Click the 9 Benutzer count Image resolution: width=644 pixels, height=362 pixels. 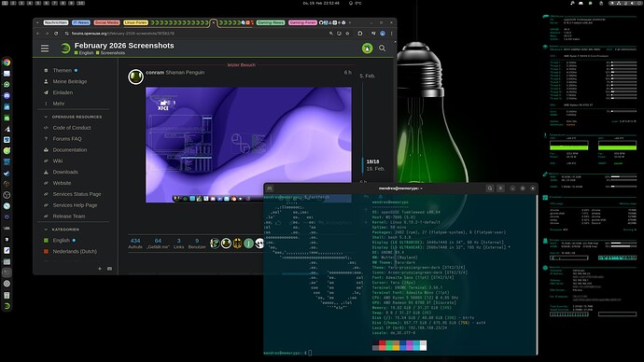197,244
